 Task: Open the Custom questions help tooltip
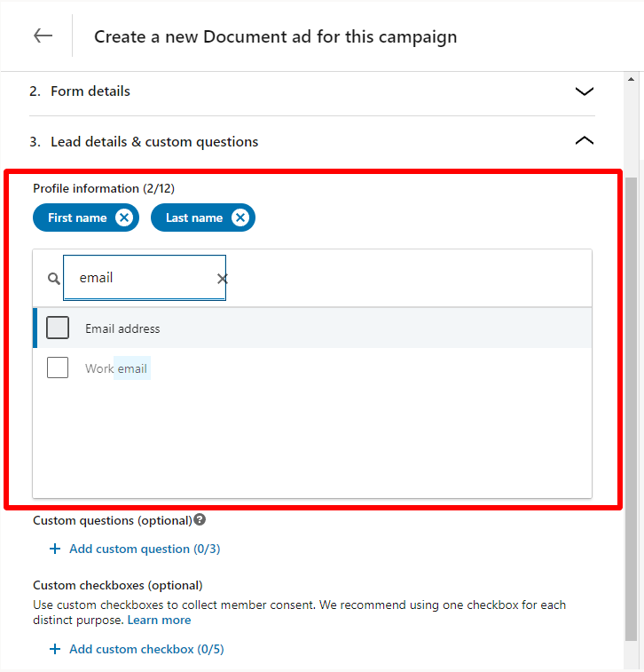tap(200, 519)
